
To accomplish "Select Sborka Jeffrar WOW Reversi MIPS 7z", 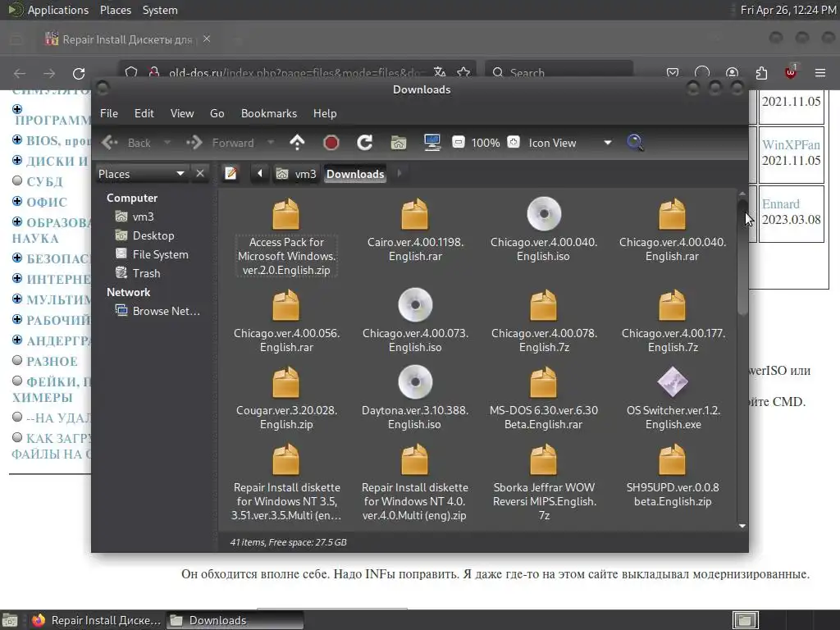I will [544, 482].
